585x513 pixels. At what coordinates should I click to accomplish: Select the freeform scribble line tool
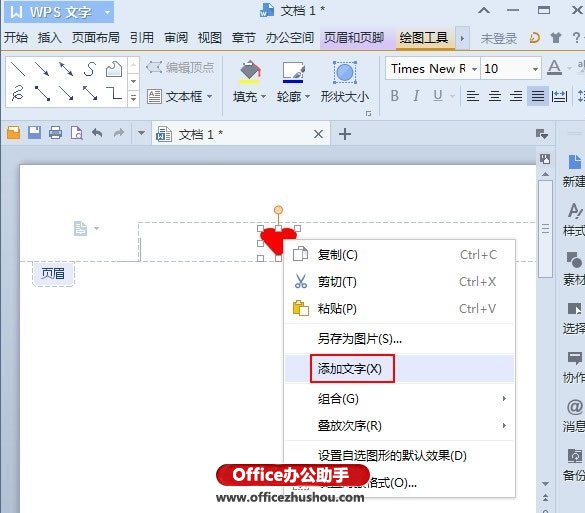(18, 93)
